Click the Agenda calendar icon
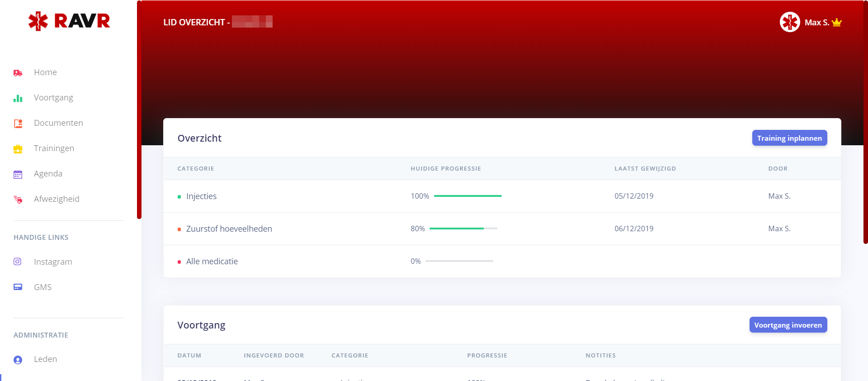The image size is (868, 381). pos(18,174)
